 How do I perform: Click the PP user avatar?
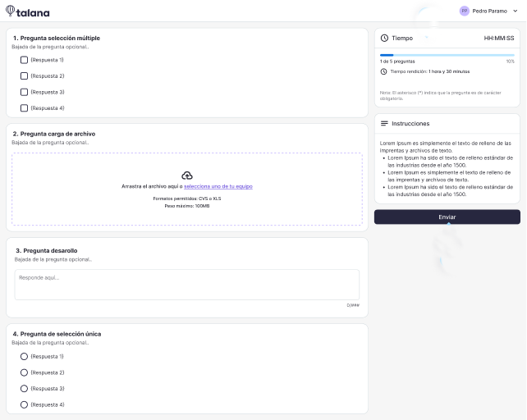coord(464,11)
